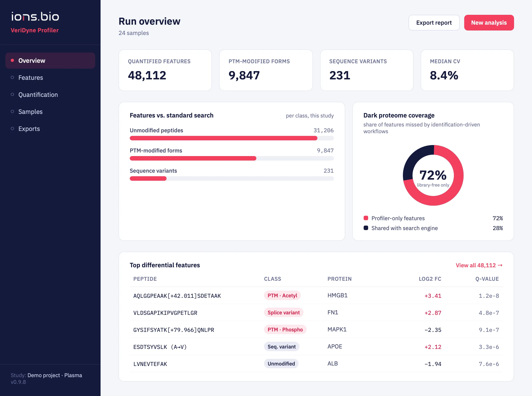Click the Sequence variants progress bar
Screen dimensions: 532x396
tap(232, 178)
